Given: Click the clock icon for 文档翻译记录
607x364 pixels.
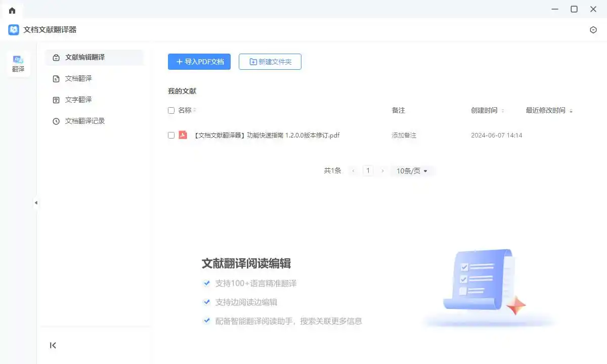Looking at the screenshot, I should pos(56,121).
